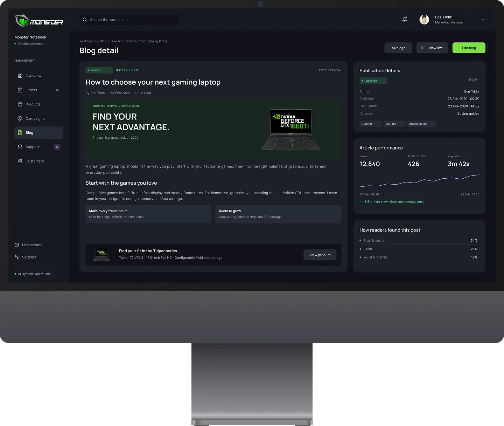
Task: Focus the Search the workspace field
Action: click(x=129, y=20)
